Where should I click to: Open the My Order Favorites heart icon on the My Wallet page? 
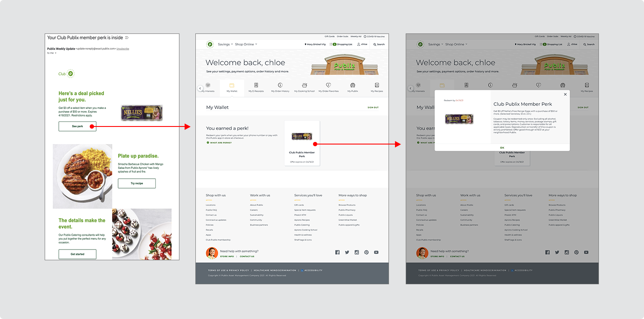328,85
